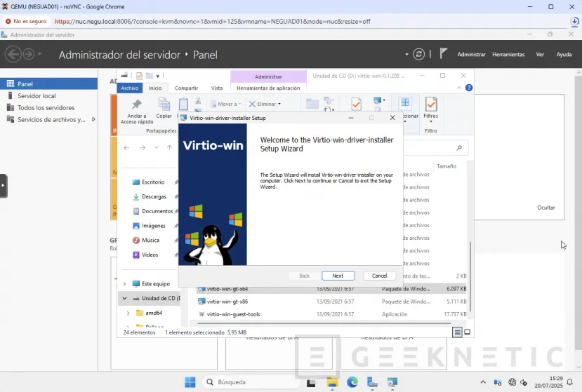
Task: Click the Cut scissors icon in ribbon
Action: 198,100
